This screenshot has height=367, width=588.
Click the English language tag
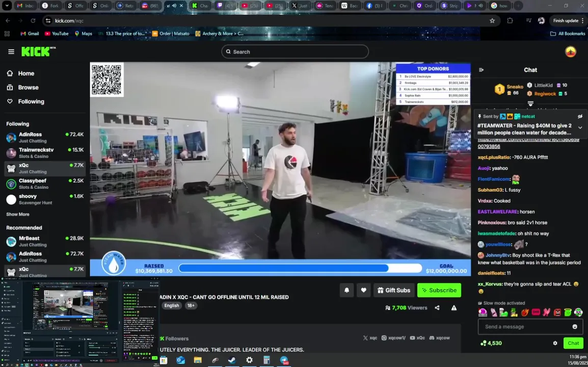[x=171, y=305]
